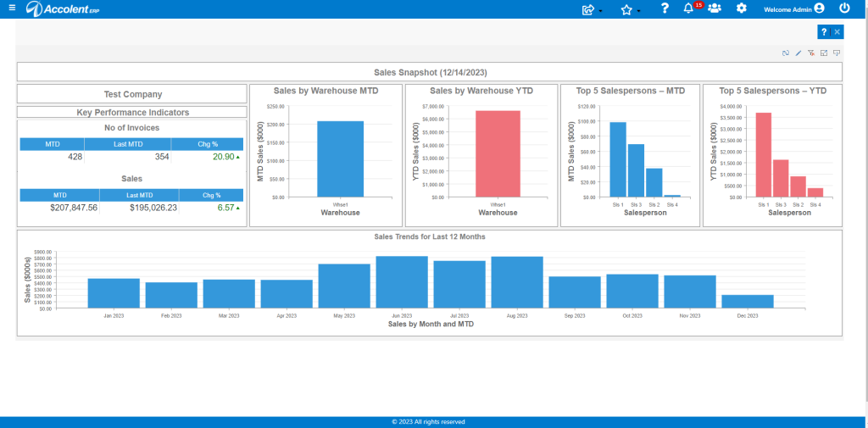The height and width of the screenshot is (428, 868).
Task: Click the open in new window icon
Action: click(824, 53)
